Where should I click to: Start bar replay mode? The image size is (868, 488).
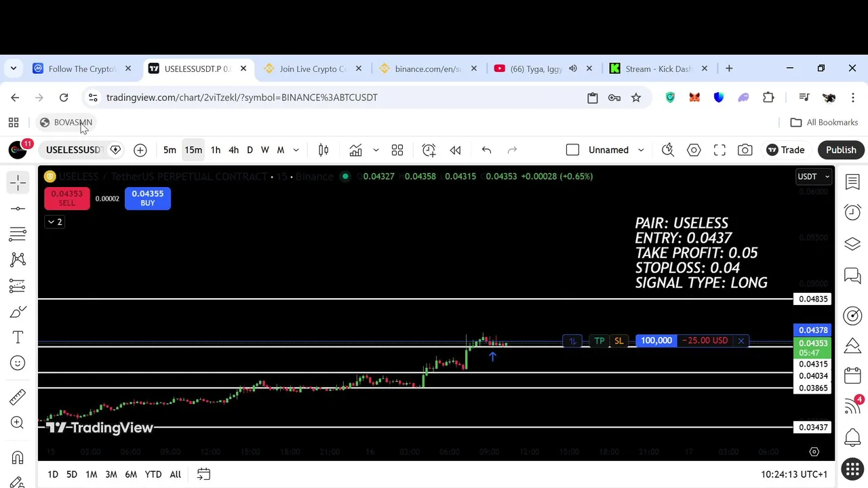click(455, 150)
